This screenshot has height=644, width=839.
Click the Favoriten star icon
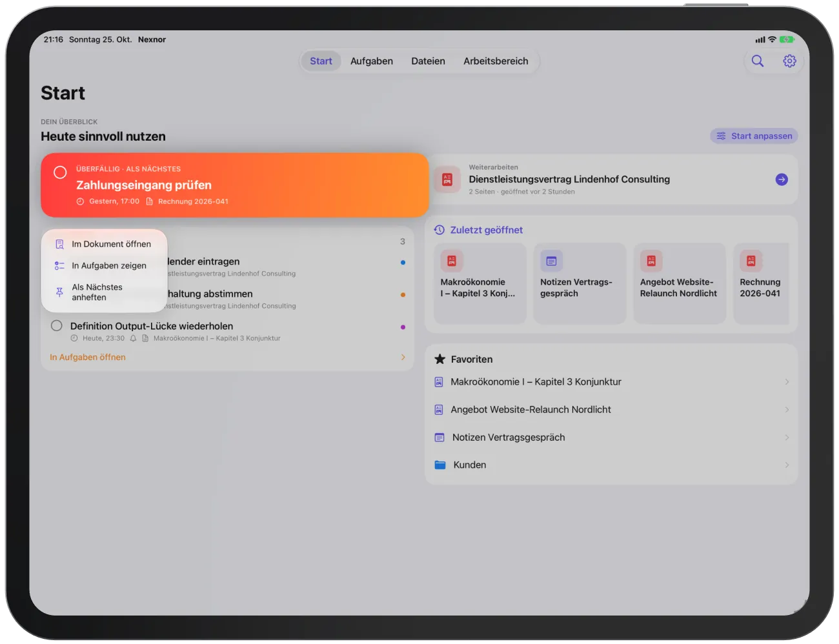[x=440, y=359]
